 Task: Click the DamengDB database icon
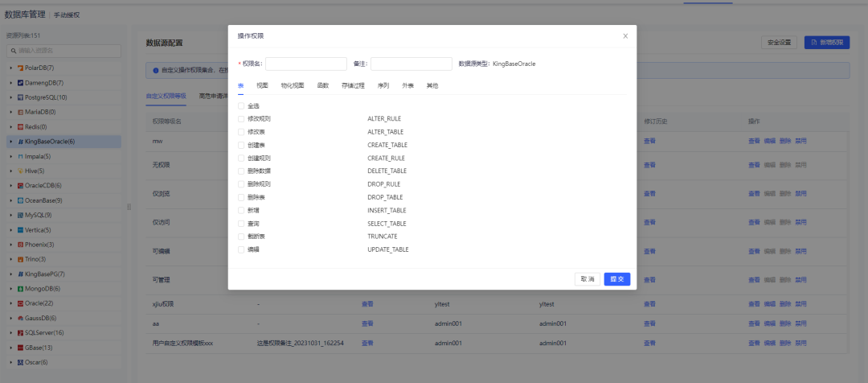pos(20,83)
